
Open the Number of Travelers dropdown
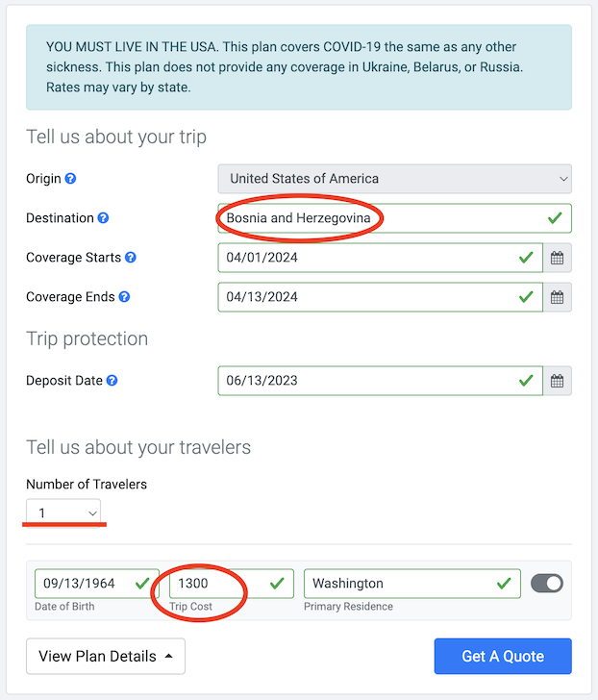pyautogui.click(x=63, y=512)
